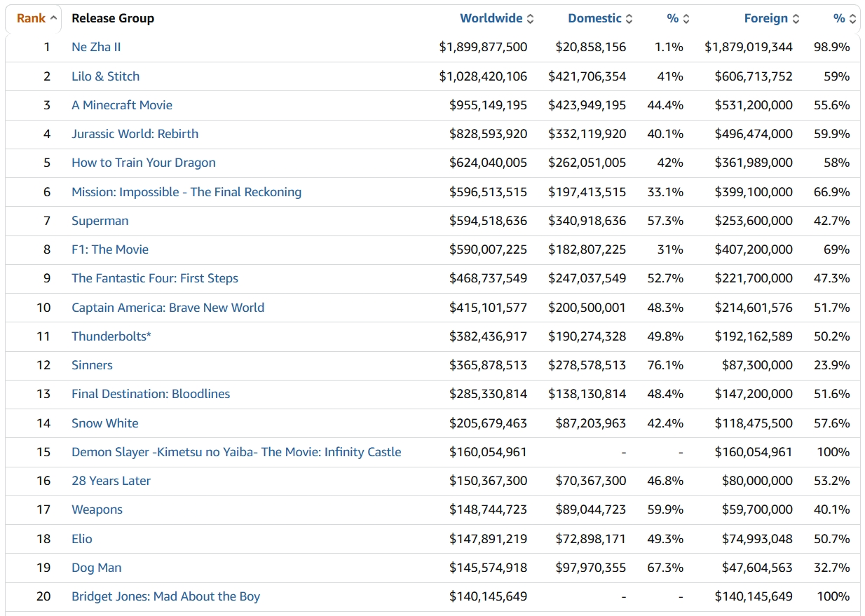865x616 pixels.
Task: Click Superman domestic percent 57.3%
Action: [665, 221]
